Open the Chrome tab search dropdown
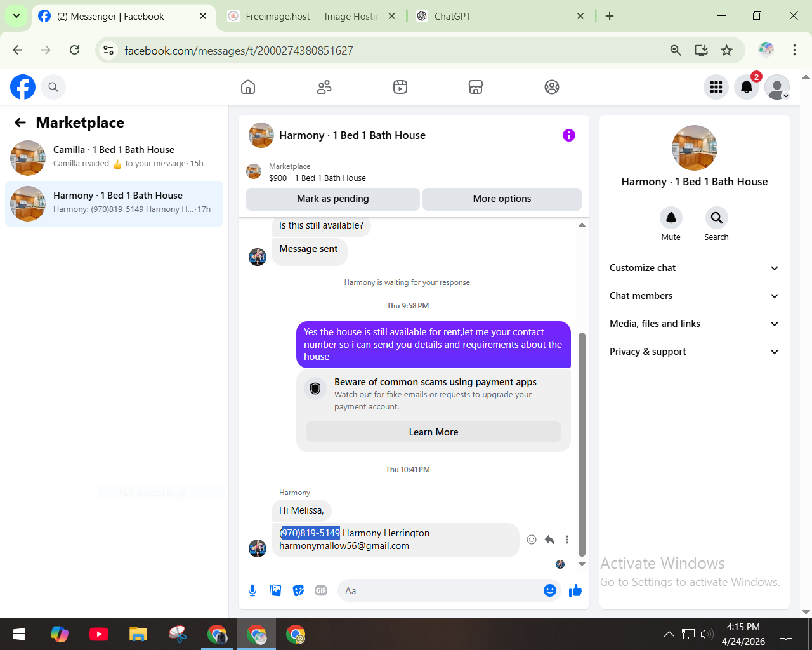 [16, 16]
